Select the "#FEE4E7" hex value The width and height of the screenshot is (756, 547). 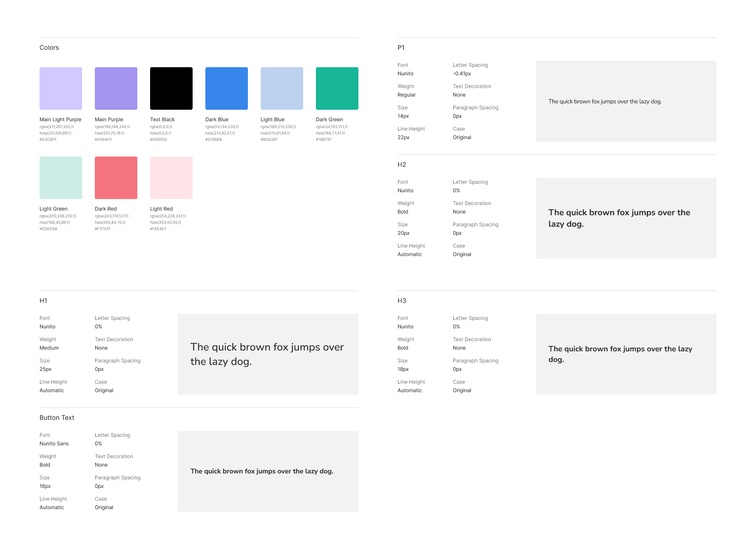point(158,229)
